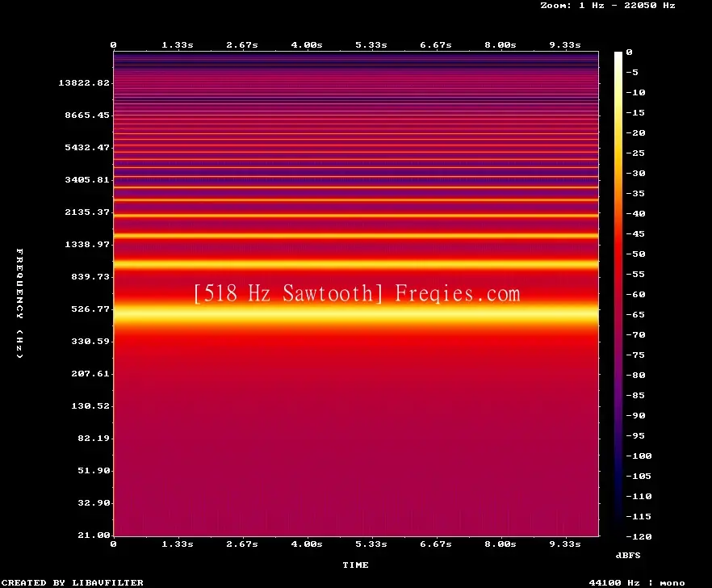Pick 6.67s on the top time axis
712x588 pixels.
(x=435, y=45)
